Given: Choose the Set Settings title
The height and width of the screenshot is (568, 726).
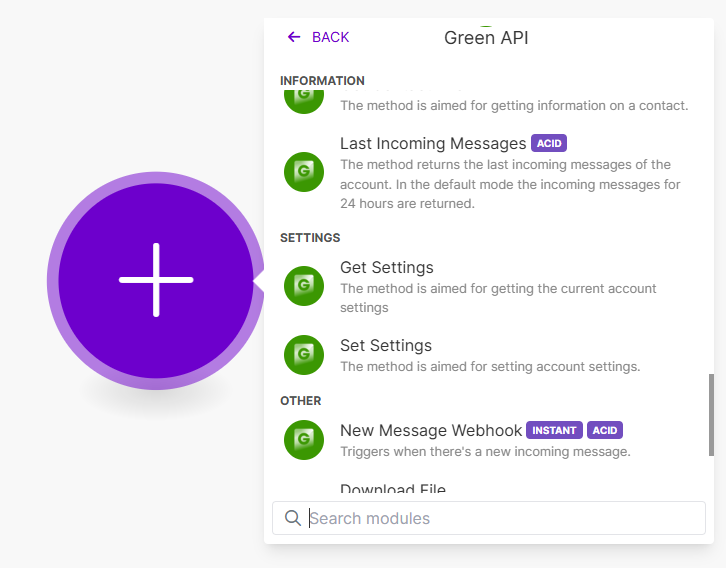Looking at the screenshot, I should 386,346.
